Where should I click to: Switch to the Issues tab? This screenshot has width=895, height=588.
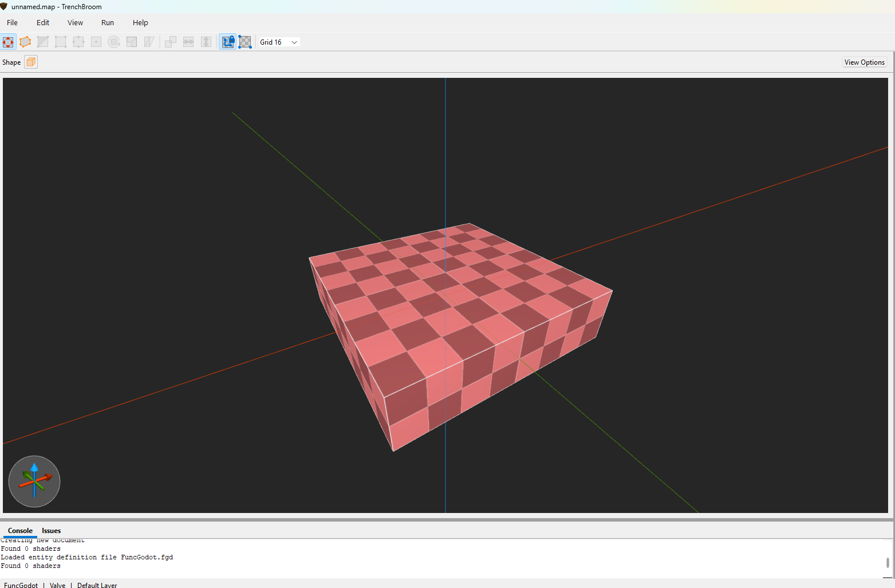(51, 531)
